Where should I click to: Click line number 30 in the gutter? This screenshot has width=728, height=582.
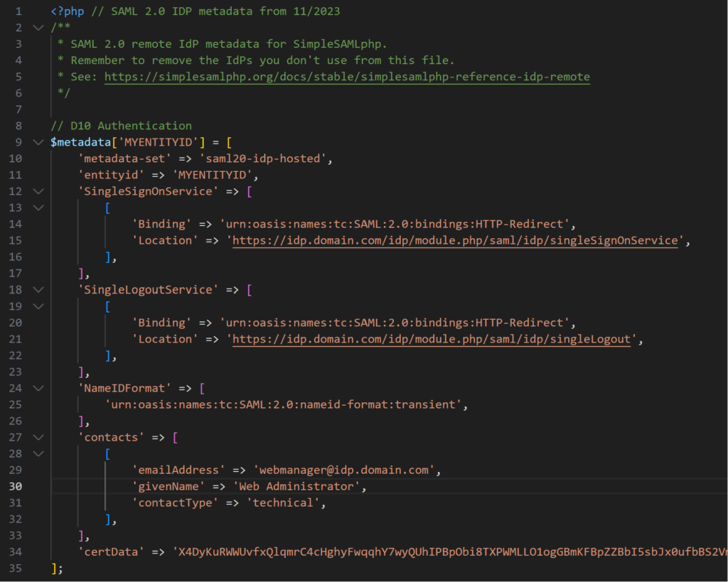point(16,486)
